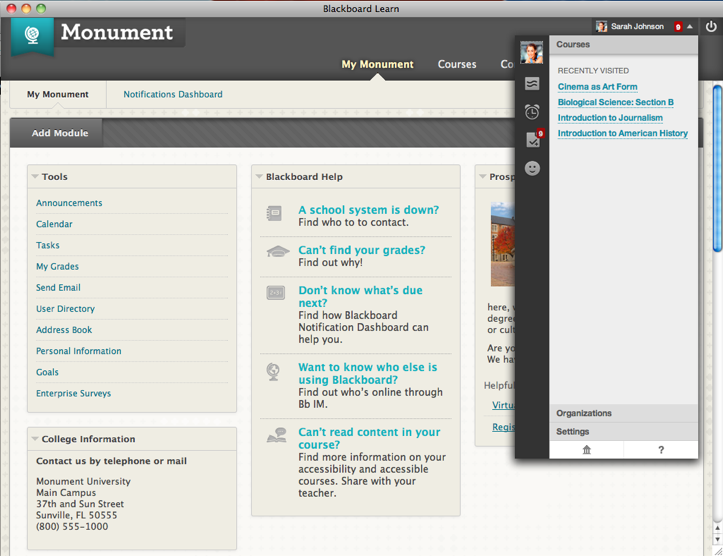Click the Monument site title text
This screenshot has height=556, width=723.
point(117,32)
